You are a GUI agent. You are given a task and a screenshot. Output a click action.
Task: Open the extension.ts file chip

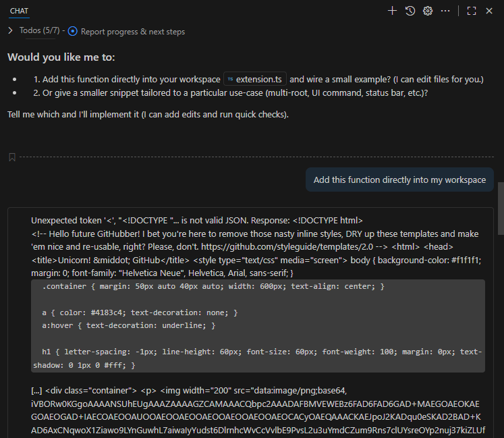coord(255,79)
